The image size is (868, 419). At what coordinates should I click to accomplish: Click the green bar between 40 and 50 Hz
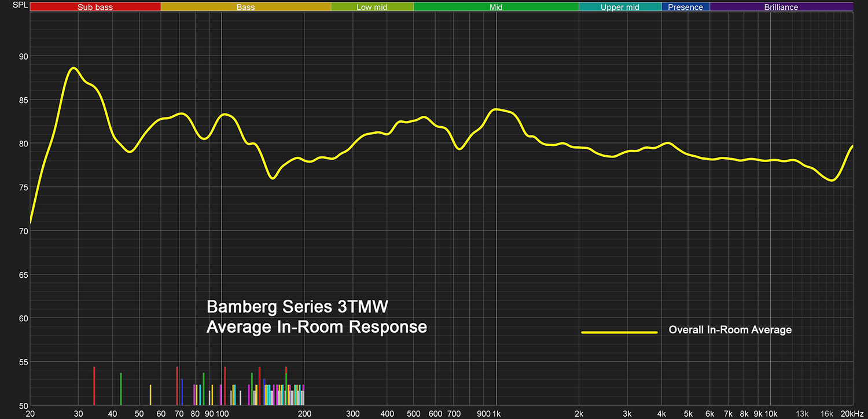point(121,389)
